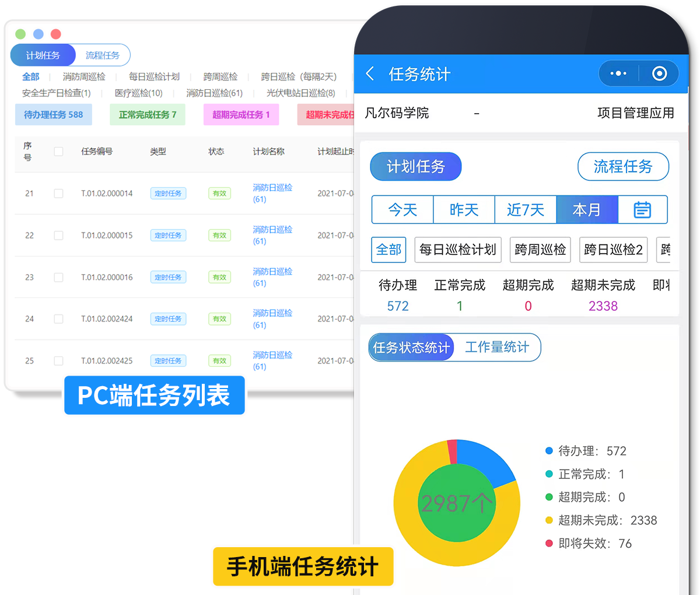
Task: Select the 今天 date filter
Action: tap(402, 209)
